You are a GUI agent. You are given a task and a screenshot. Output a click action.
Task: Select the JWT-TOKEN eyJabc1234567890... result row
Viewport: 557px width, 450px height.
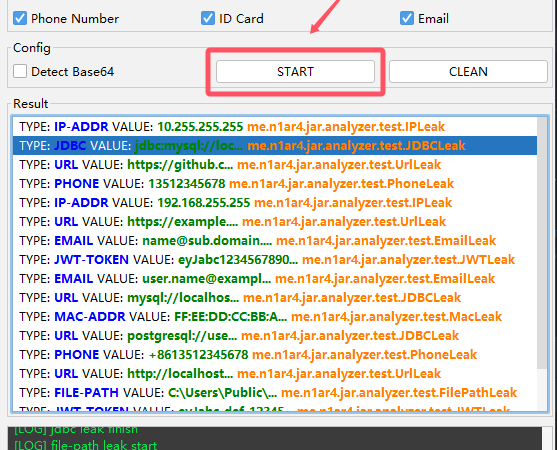tap(275, 260)
